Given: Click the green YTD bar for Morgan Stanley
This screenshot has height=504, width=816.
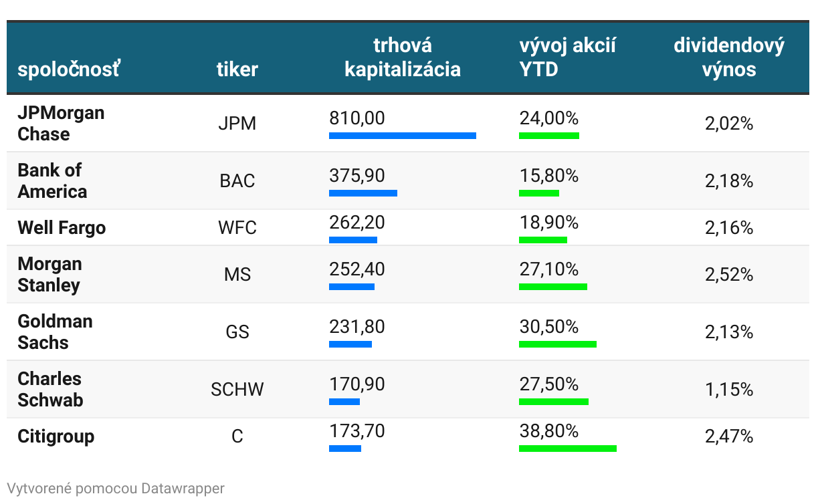Looking at the screenshot, I should point(553,287).
